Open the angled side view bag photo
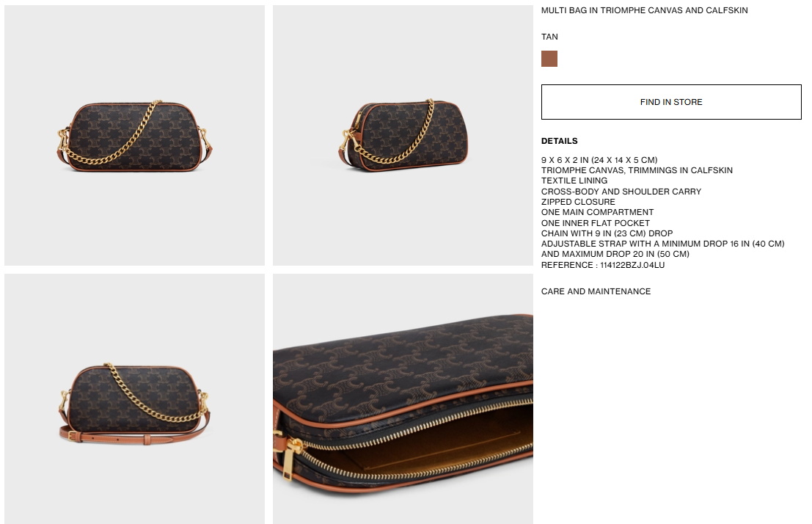This screenshot has width=812, height=524. point(403,135)
